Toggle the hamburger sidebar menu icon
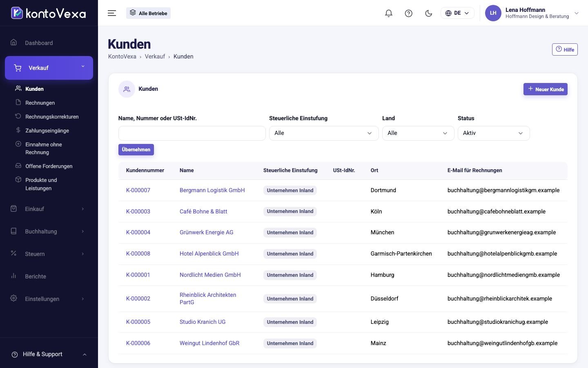 click(x=112, y=13)
